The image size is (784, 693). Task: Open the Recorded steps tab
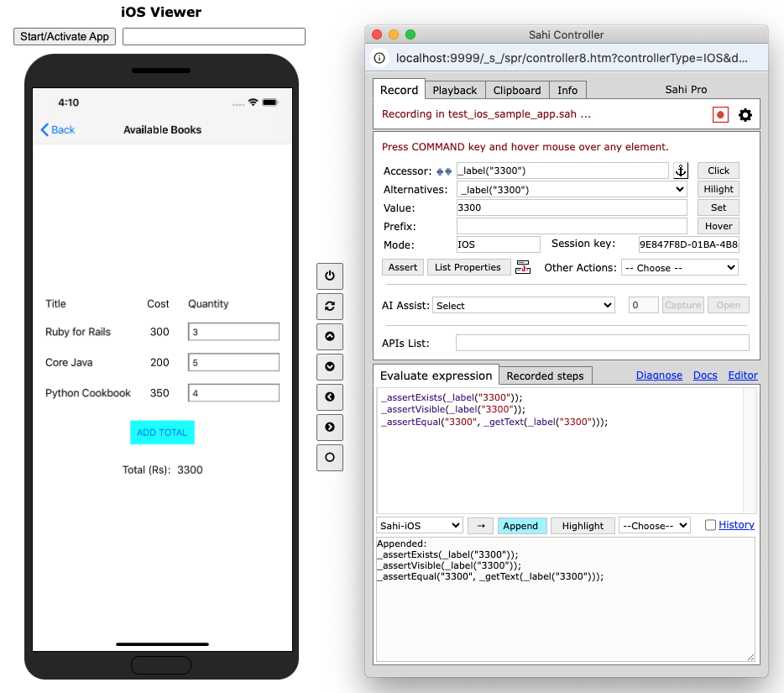546,375
